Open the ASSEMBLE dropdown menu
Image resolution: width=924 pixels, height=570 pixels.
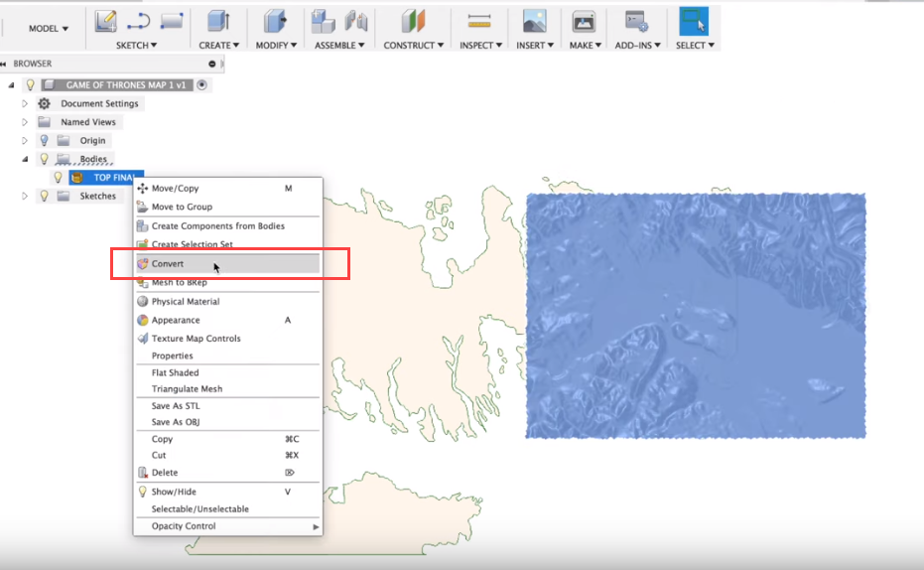point(339,46)
